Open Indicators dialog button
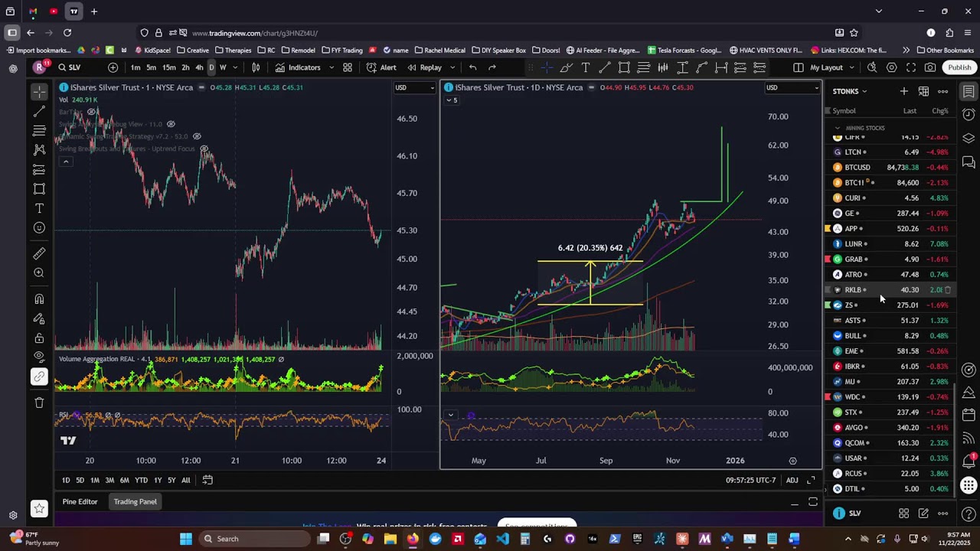Image resolution: width=980 pixels, height=551 pixels. click(298, 67)
